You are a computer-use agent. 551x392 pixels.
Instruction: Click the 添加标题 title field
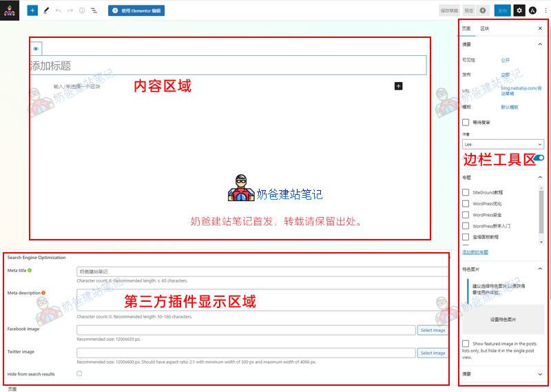[229, 65]
